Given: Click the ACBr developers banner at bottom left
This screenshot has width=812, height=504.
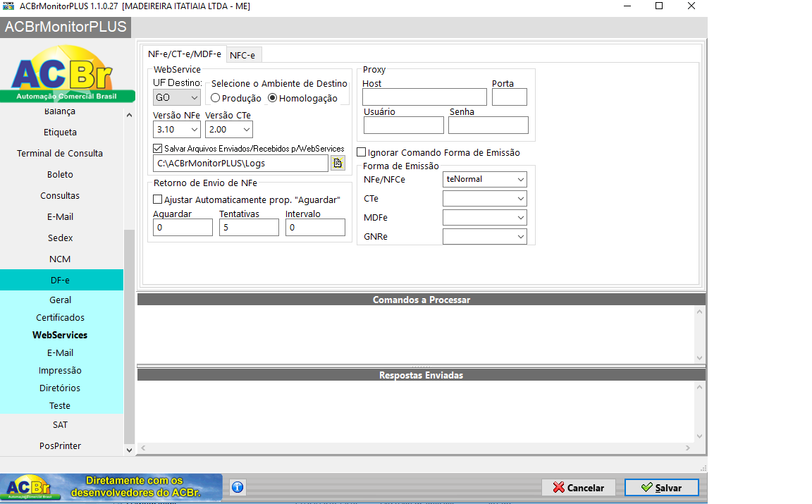Looking at the screenshot, I should (111, 487).
